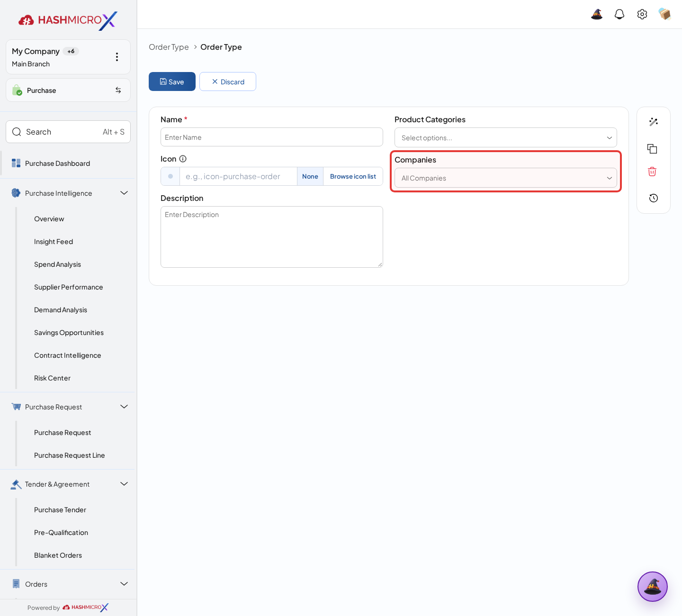Click the sidebar Search box
This screenshot has width=682, height=616.
(x=68, y=132)
